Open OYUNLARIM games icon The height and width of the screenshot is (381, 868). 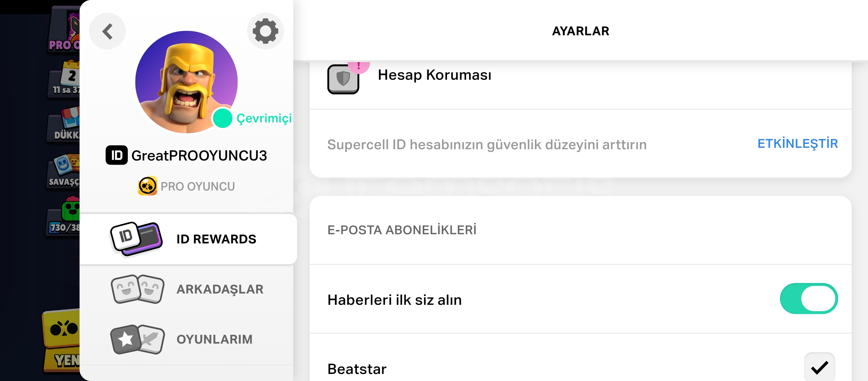pos(138,339)
